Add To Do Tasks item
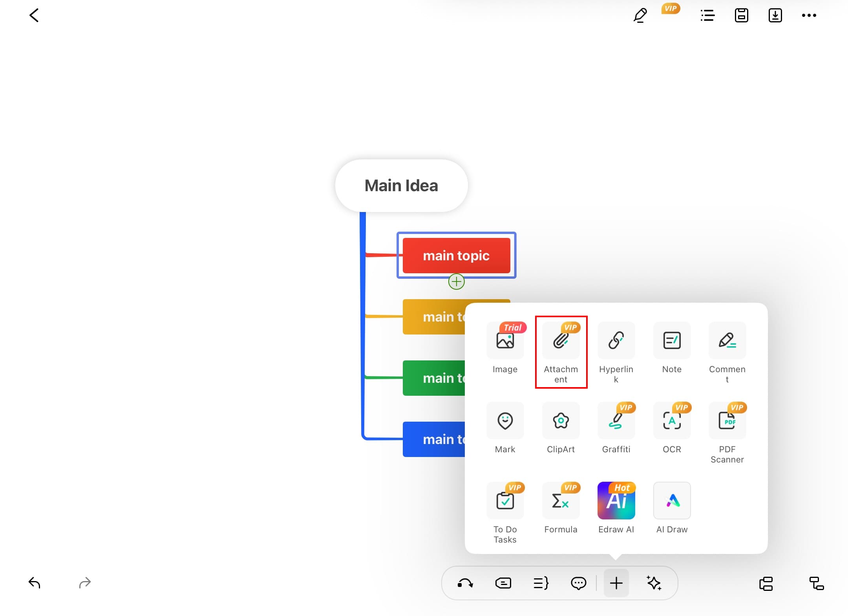Viewport: 848px width, 616px height. coord(505,501)
